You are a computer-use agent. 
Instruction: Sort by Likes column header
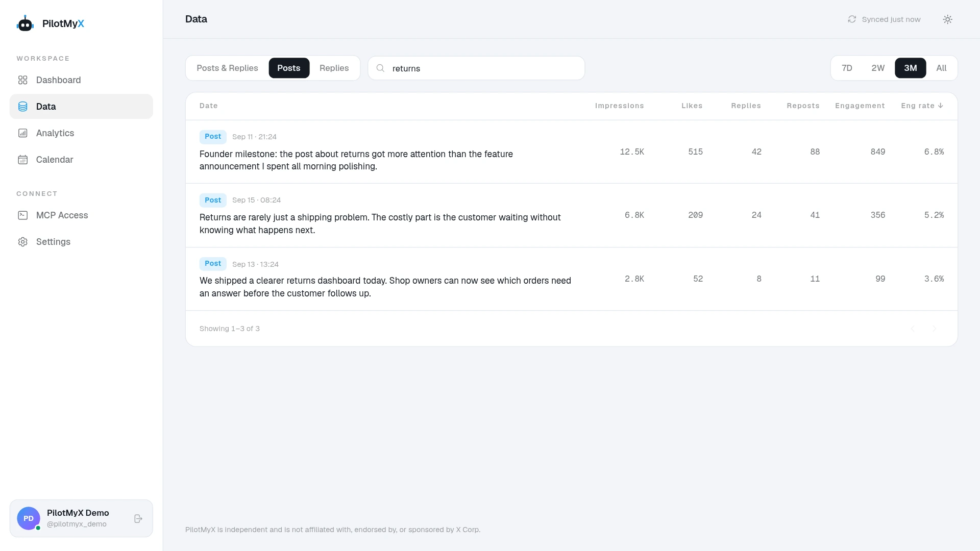coord(692,106)
